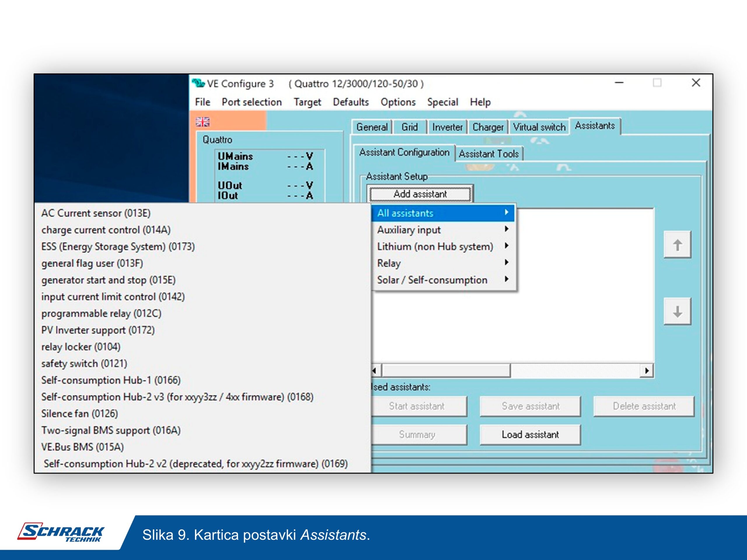The image size is (747, 560).
Task: Open the Port selection menu
Action: 252,102
